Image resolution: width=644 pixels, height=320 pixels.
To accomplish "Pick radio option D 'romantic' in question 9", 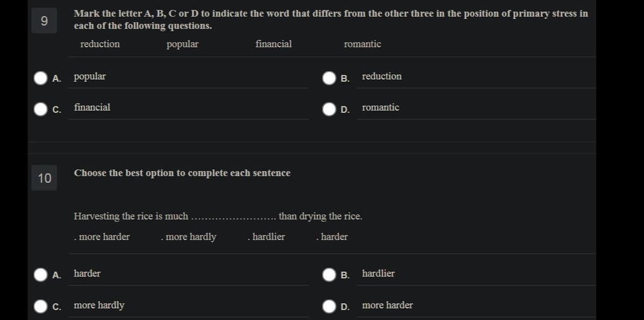I will (329, 109).
